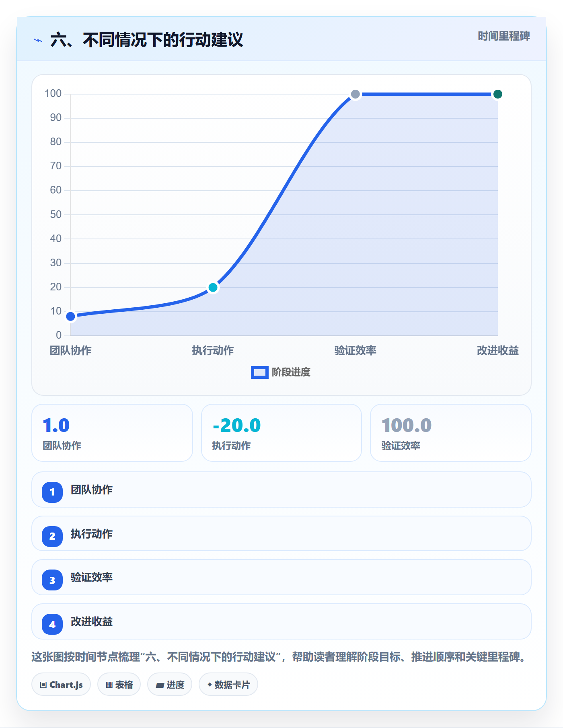This screenshot has width=563, height=728.
Task: Click the gray data point above 验证效率
Action: (x=355, y=94)
